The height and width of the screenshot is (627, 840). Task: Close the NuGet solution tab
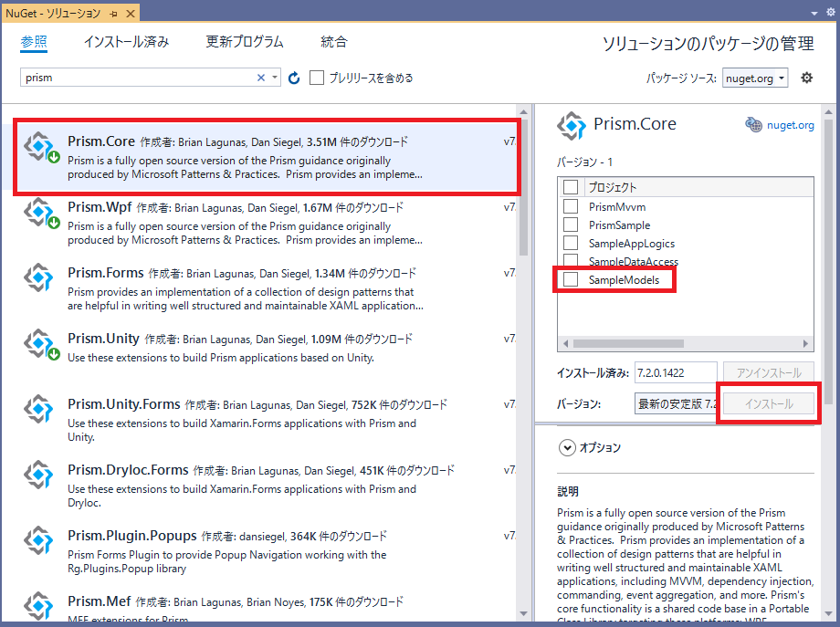coord(131,14)
